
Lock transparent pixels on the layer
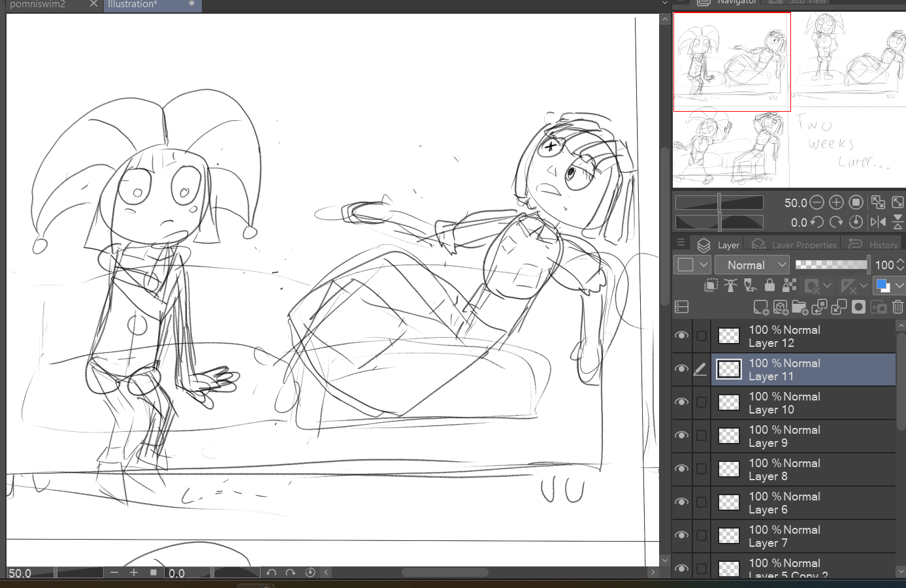(x=790, y=285)
